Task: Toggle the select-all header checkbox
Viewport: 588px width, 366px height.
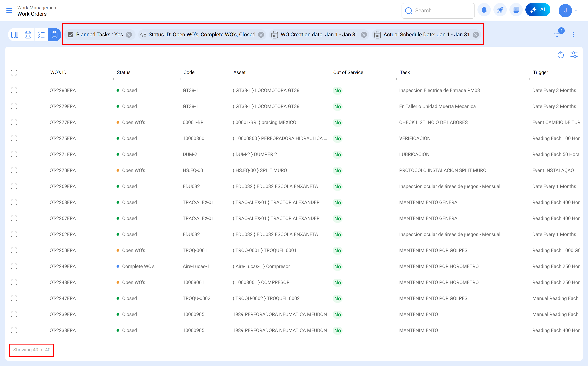Action: (14, 73)
